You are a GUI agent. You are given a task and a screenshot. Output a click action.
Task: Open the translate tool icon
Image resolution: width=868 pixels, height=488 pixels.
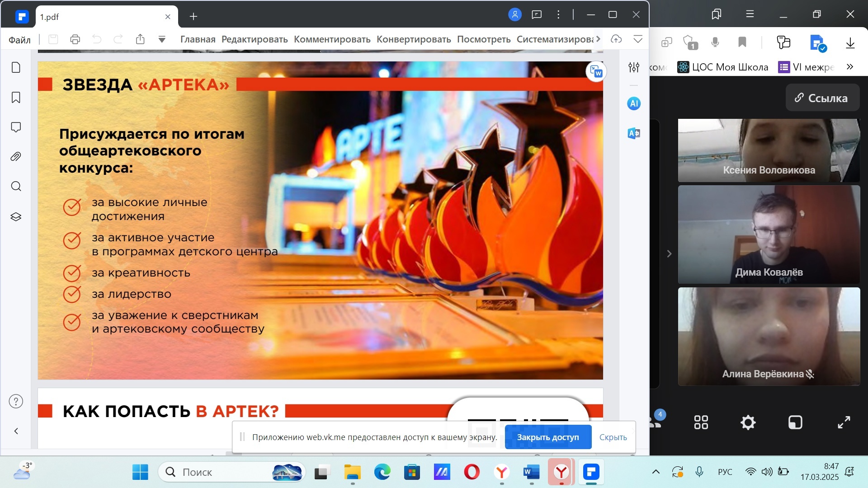pos(634,133)
